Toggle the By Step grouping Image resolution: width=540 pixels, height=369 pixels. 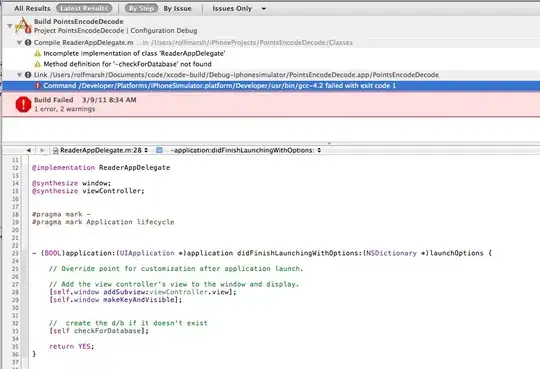click(x=141, y=8)
